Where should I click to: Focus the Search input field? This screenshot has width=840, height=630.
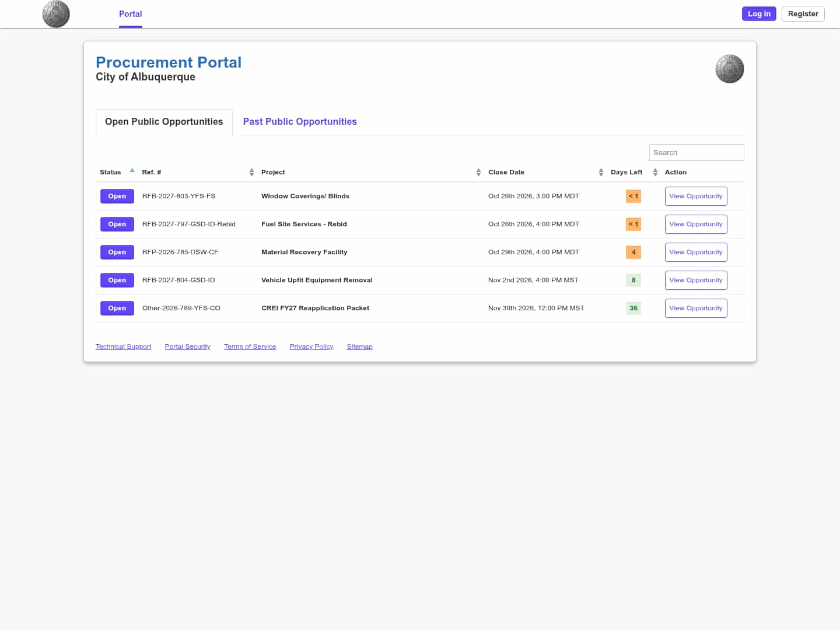point(696,153)
